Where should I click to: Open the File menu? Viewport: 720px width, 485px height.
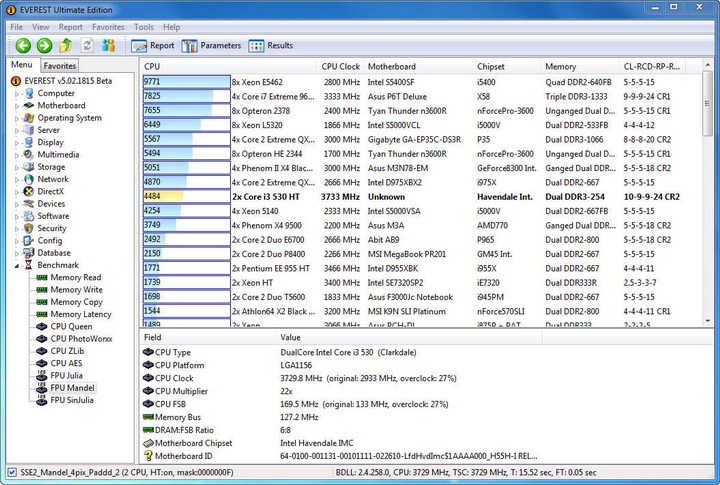(17, 27)
